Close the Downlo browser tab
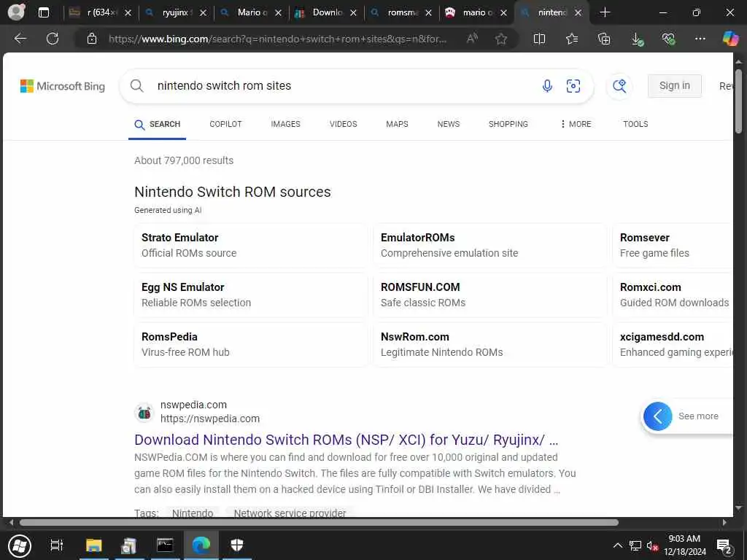The image size is (747, 560). [353, 13]
